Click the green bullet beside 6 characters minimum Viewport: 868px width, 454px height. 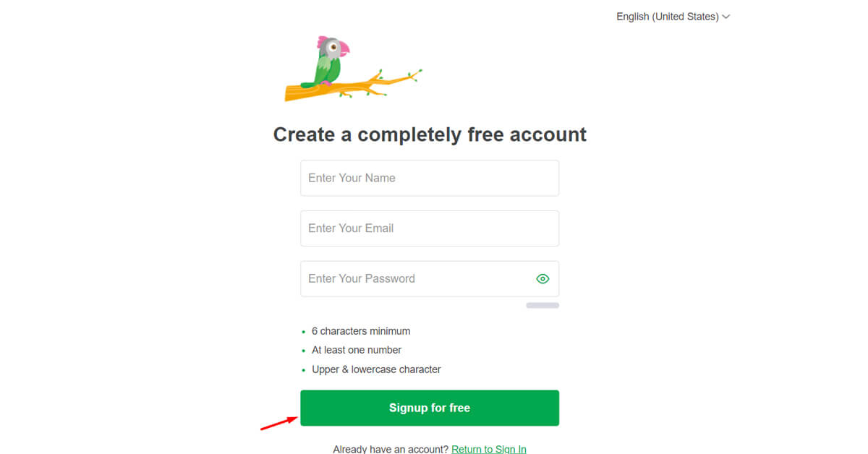[304, 332]
